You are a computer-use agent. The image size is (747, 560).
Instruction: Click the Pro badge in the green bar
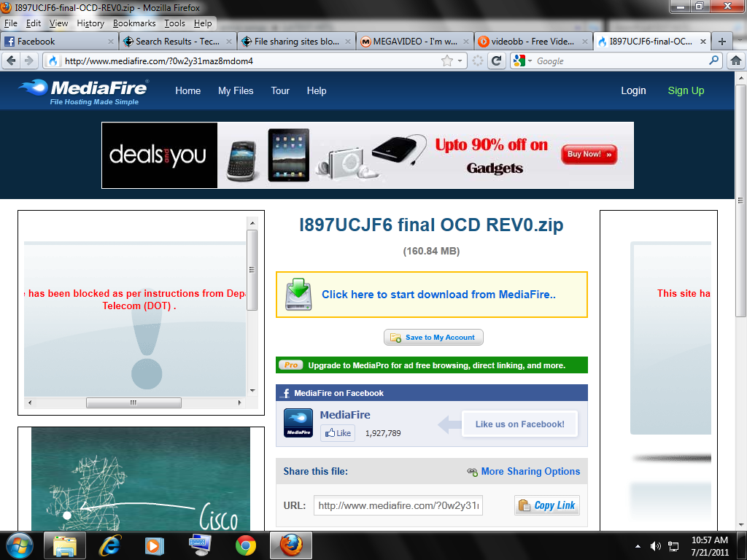coord(290,365)
